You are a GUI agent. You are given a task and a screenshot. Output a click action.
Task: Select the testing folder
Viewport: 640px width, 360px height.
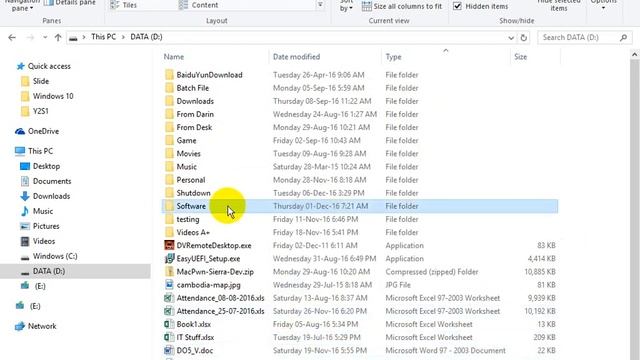(182, 219)
